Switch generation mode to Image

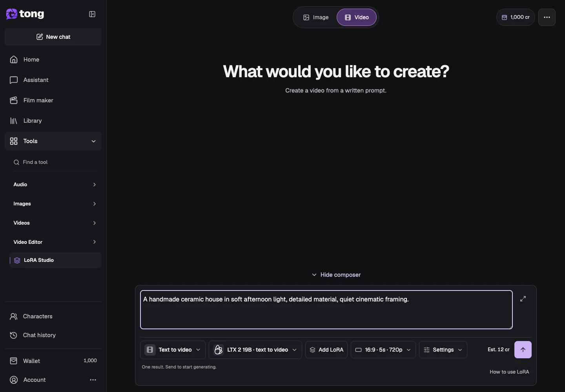(316, 17)
